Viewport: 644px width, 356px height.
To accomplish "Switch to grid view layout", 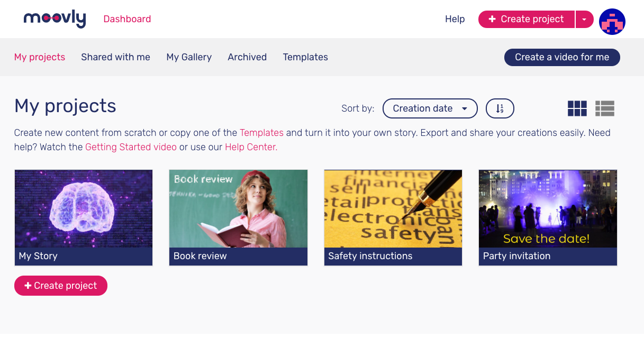I will coord(577,108).
